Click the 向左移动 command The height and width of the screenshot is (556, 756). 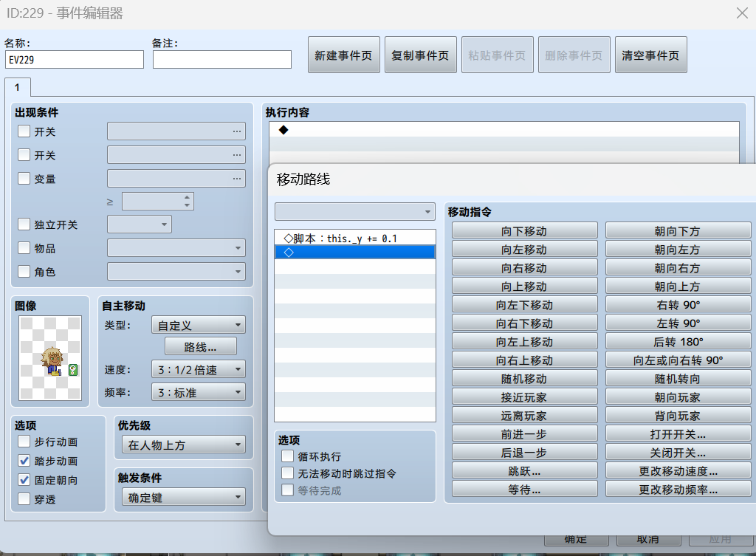[525, 250]
